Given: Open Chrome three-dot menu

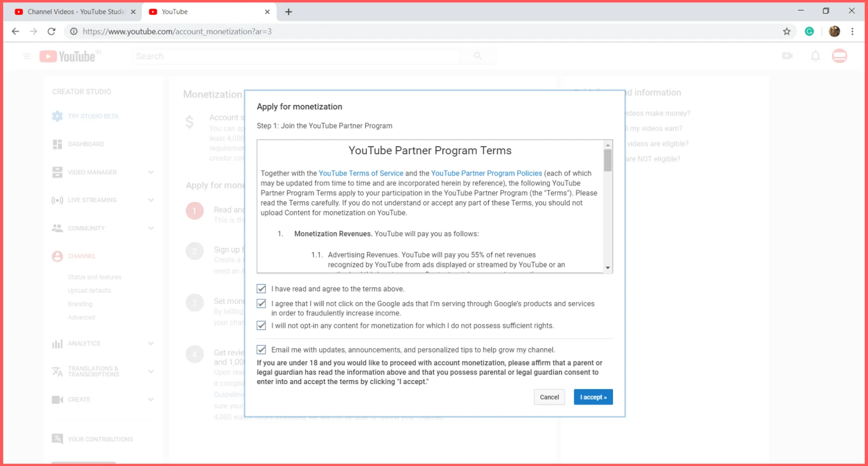Looking at the screenshot, I should pyautogui.click(x=853, y=31).
